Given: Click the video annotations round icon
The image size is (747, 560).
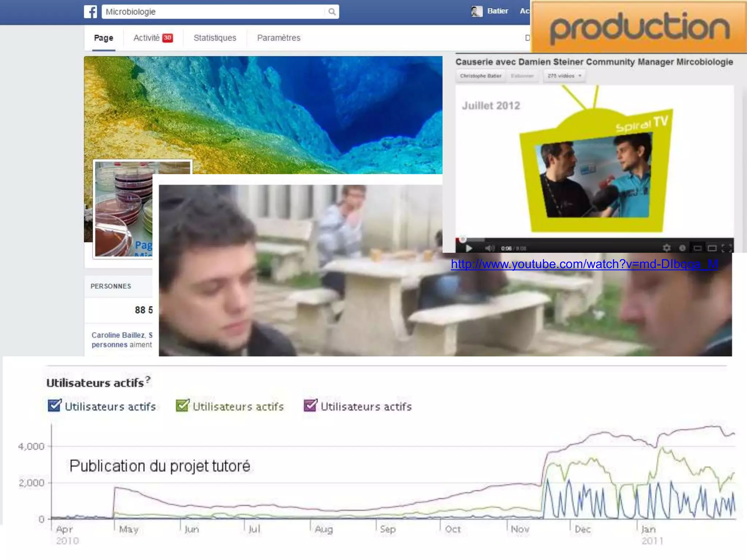Looking at the screenshot, I should pos(682,248).
